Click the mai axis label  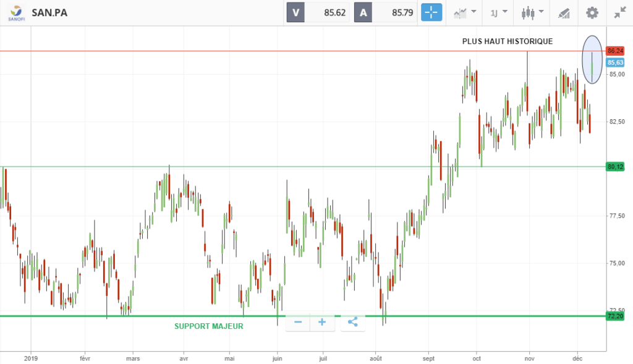click(x=229, y=358)
